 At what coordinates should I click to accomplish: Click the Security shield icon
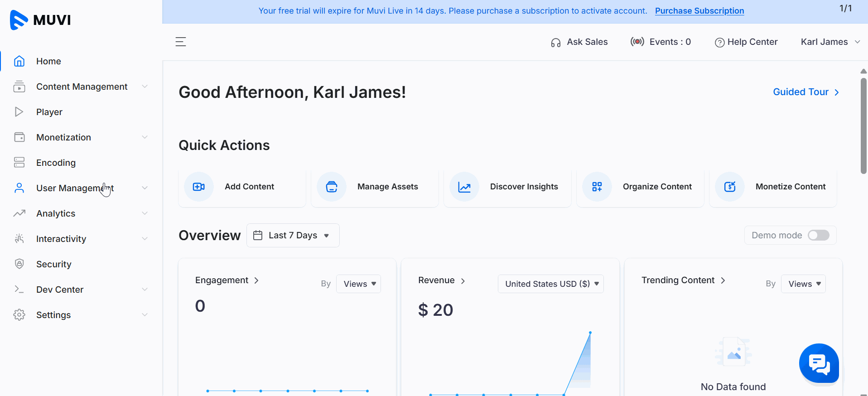coord(19,264)
